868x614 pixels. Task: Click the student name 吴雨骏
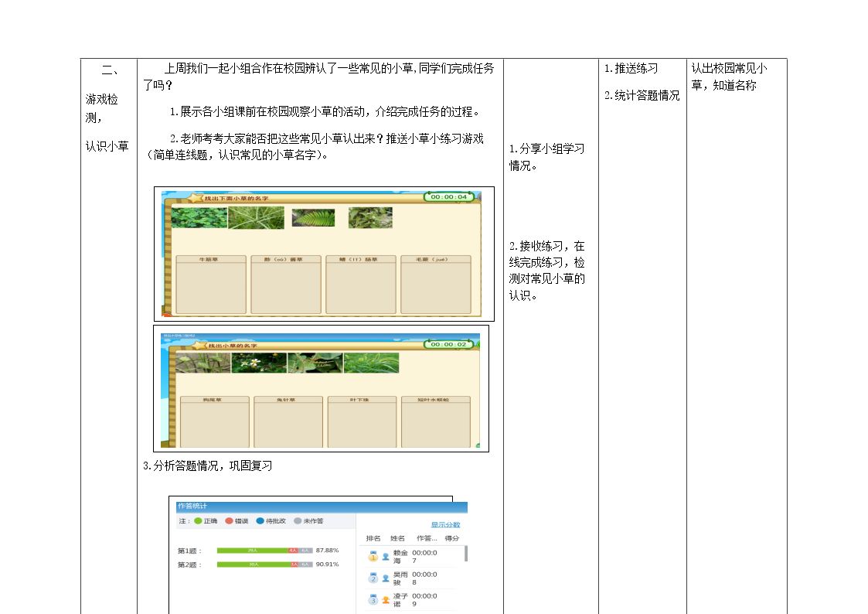click(x=400, y=578)
